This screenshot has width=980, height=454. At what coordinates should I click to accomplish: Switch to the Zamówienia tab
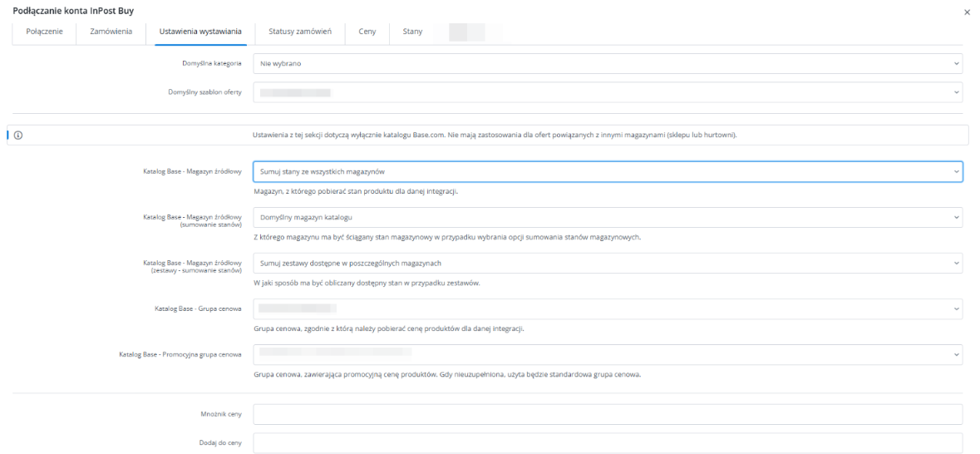[111, 32]
